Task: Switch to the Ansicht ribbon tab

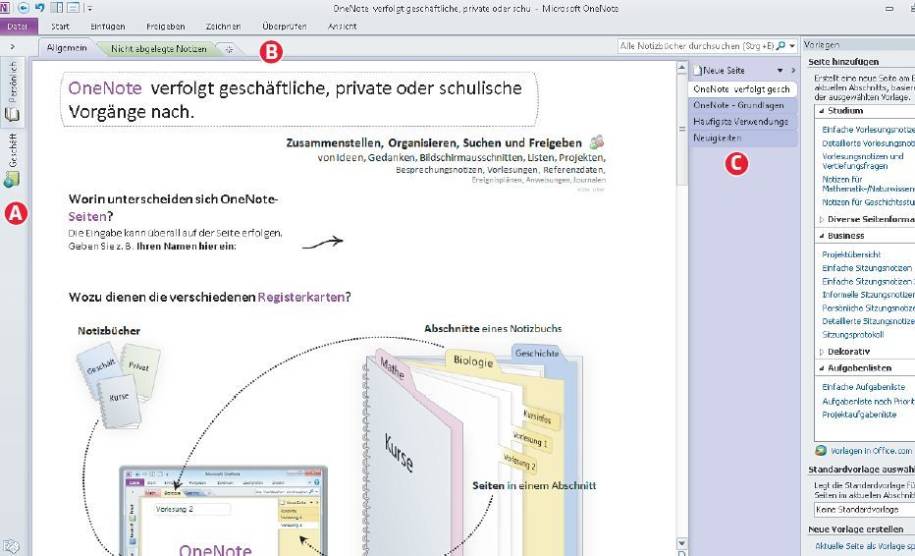Action: click(343, 27)
